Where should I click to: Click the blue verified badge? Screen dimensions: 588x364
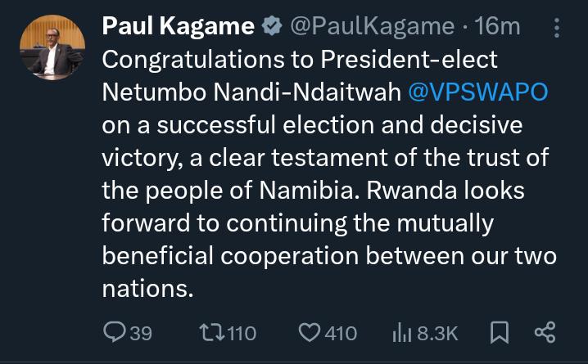click(x=273, y=27)
